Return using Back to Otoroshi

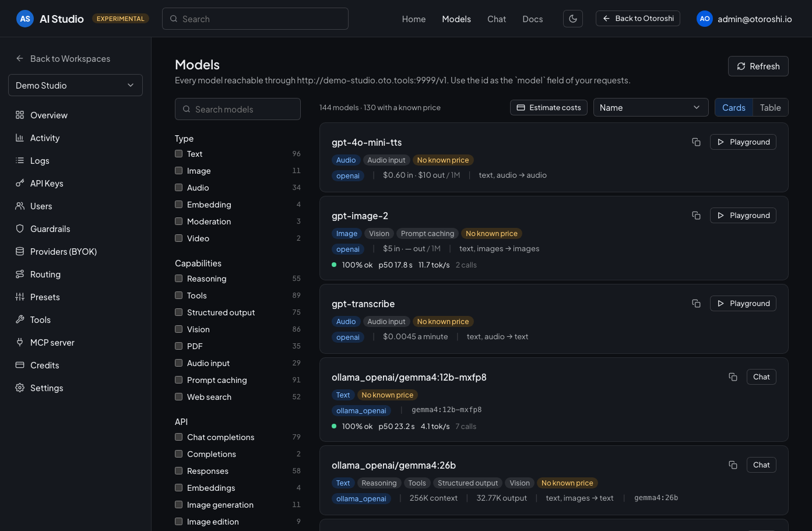click(x=638, y=19)
